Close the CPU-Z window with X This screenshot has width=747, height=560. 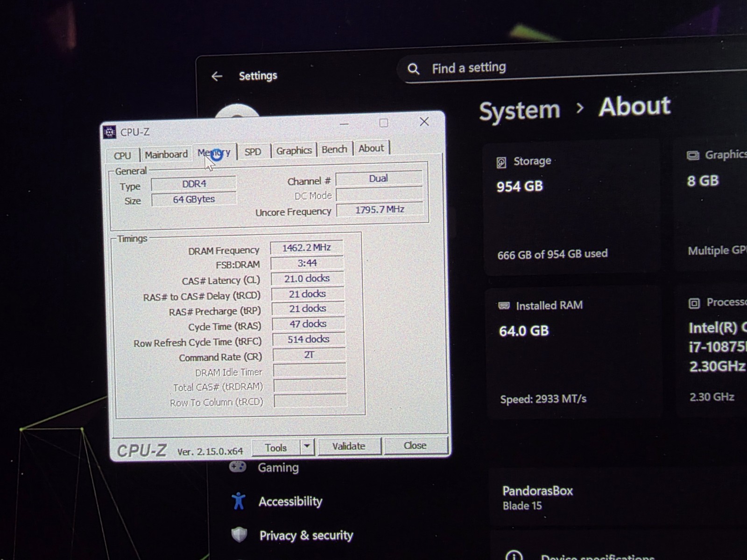[424, 122]
